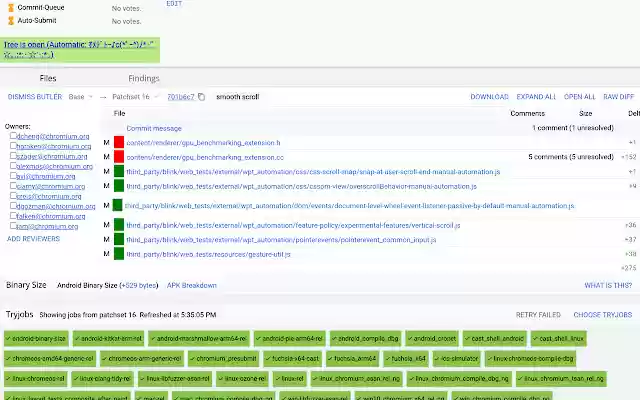Open gpu_benchmarking_extension.h file diff

203,142
